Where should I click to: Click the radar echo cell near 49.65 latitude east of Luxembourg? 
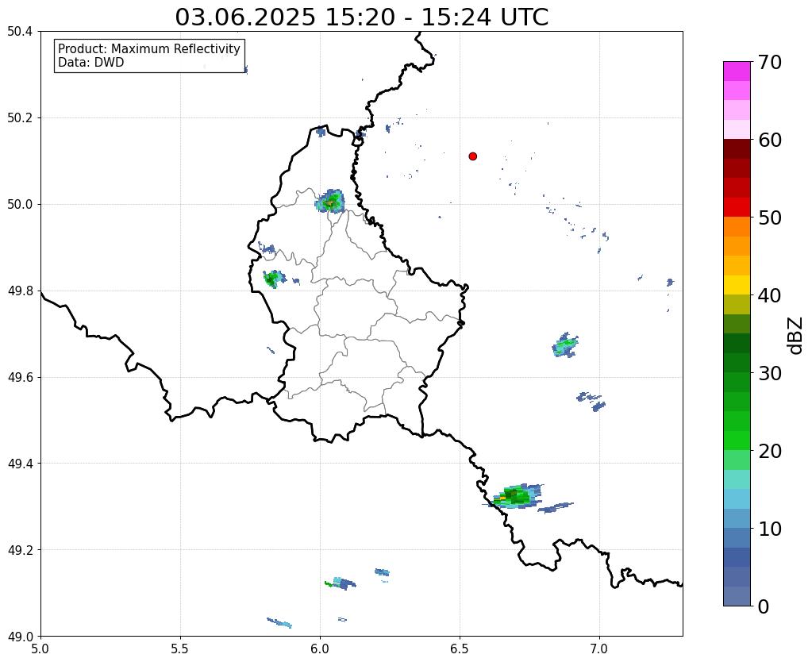click(564, 345)
